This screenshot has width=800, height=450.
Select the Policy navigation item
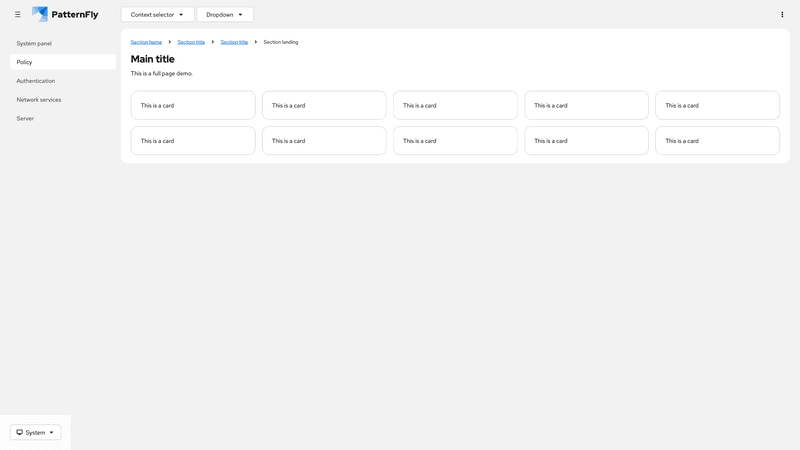point(25,62)
